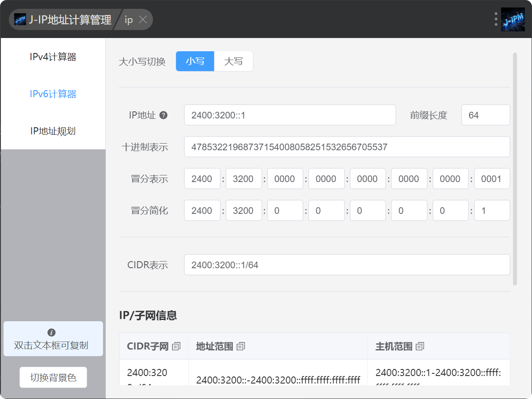
Task: Click the J-IPM logo at top right
Action: (x=513, y=19)
